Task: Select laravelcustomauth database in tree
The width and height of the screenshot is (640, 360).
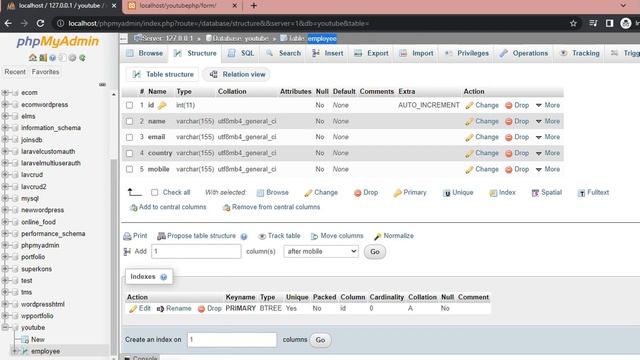Action: coord(48,151)
